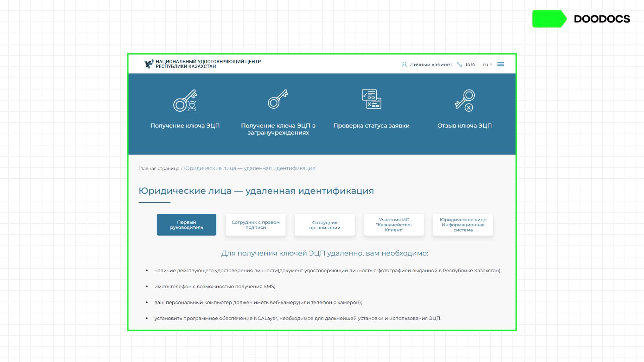Click Получение ключа ЭЦП в загранучреждениях label
The height and width of the screenshot is (362, 644).
click(278, 129)
